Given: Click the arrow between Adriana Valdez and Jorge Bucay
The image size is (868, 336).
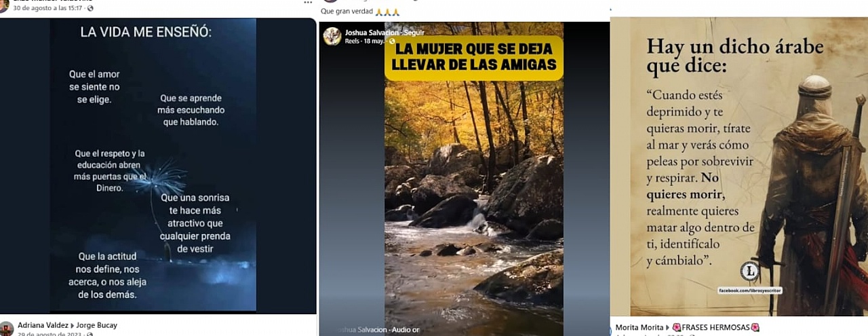Looking at the screenshot, I should point(71,326).
